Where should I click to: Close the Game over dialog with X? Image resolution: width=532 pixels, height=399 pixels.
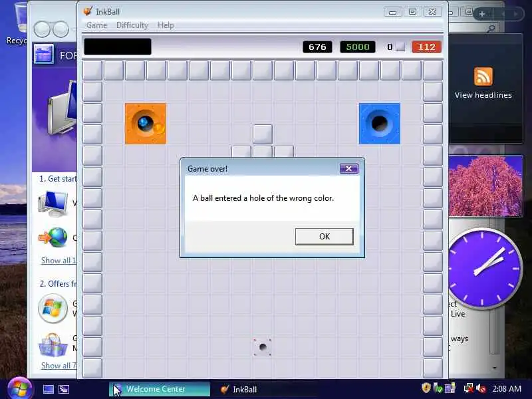[348, 169]
